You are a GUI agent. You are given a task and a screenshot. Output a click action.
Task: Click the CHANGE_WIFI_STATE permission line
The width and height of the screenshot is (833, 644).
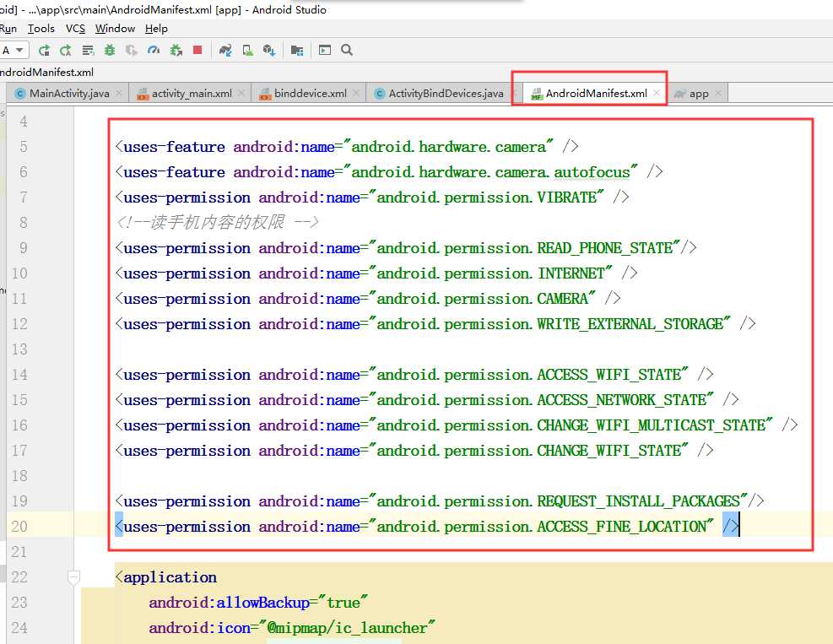(x=414, y=451)
